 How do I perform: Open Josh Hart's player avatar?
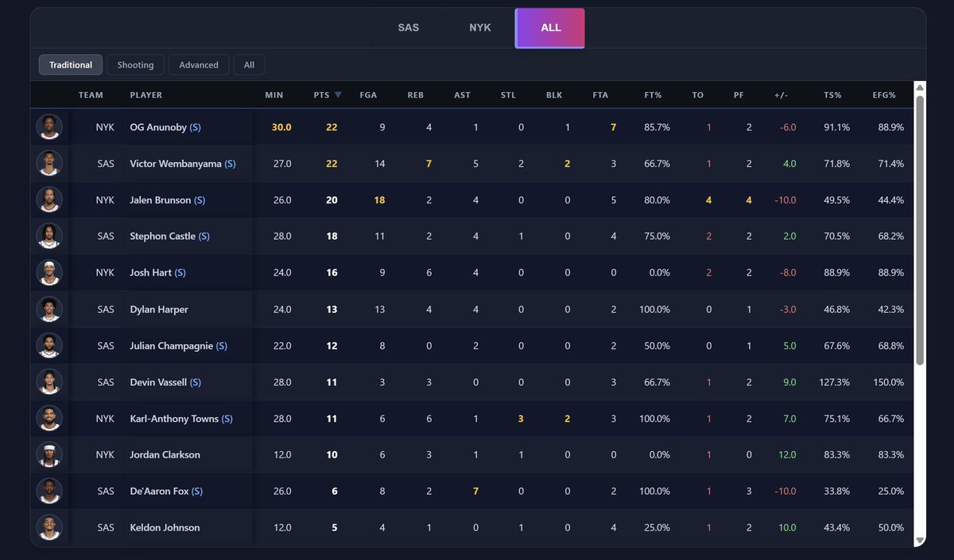click(49, 272)
